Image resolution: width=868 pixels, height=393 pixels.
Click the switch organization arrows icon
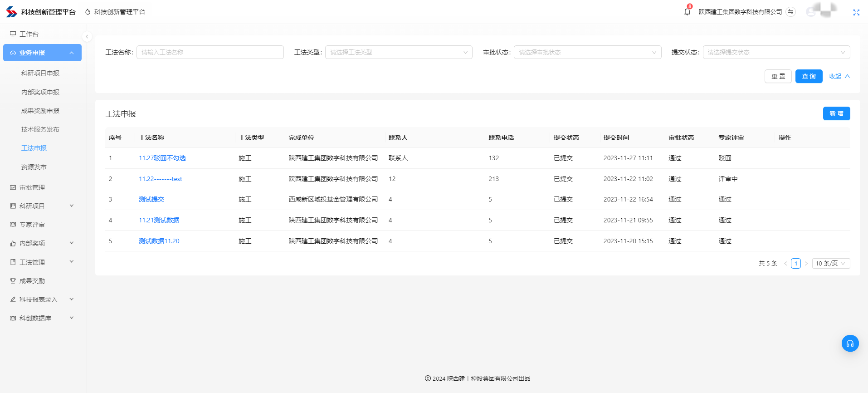point(790,12)
